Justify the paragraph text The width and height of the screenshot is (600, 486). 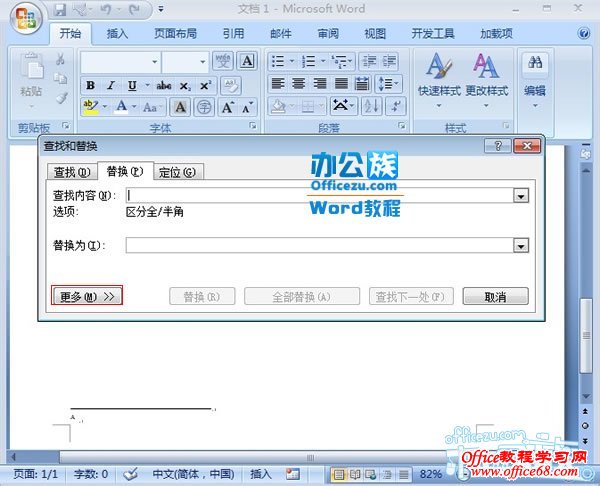tap(341, 83)
